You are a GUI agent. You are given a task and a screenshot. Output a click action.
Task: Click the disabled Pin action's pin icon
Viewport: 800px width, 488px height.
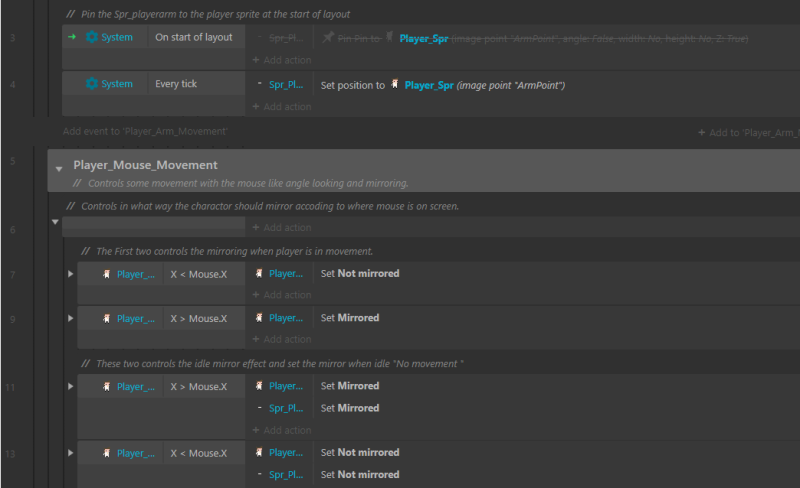pos(328,38)
